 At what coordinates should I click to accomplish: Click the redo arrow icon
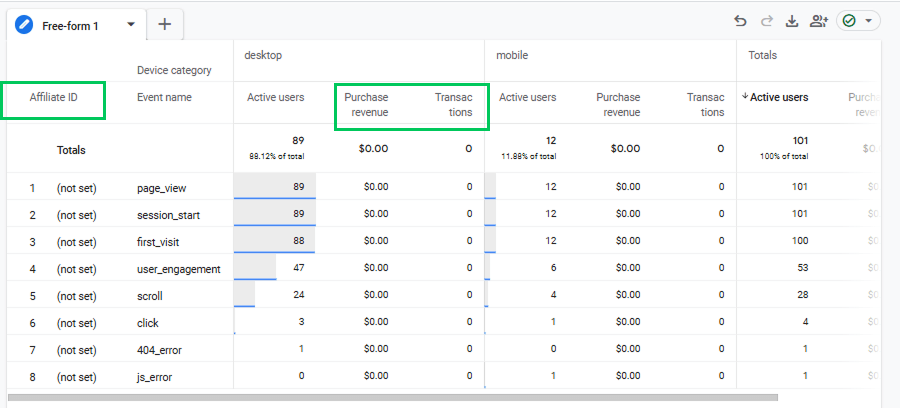coord(766,21)
